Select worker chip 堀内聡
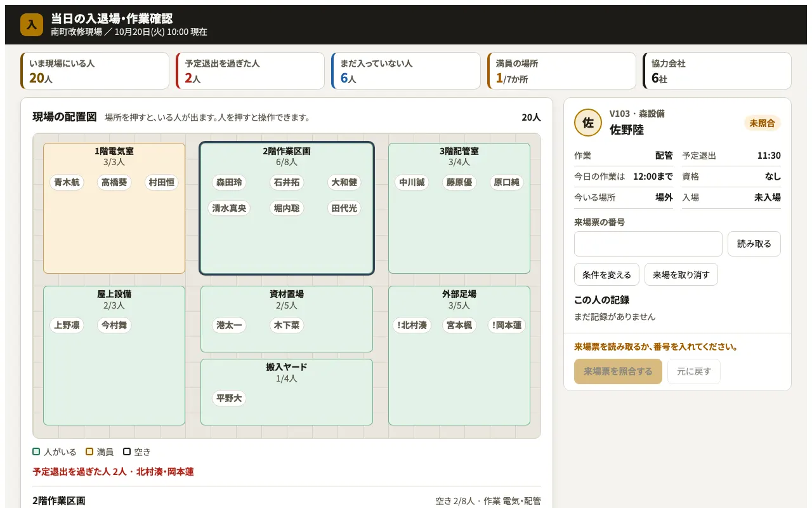This screenshot has width=812, height=508. tap(287, 208)
